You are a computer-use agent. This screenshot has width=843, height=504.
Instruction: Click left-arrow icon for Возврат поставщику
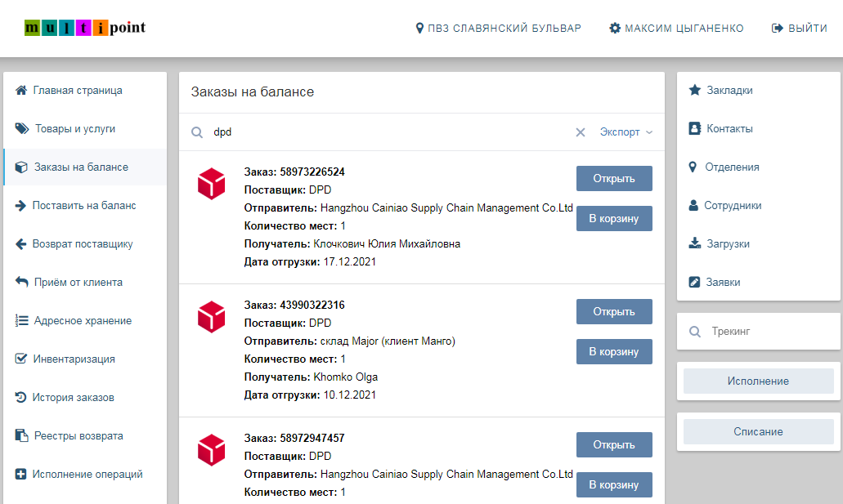[x=20, y=244]
